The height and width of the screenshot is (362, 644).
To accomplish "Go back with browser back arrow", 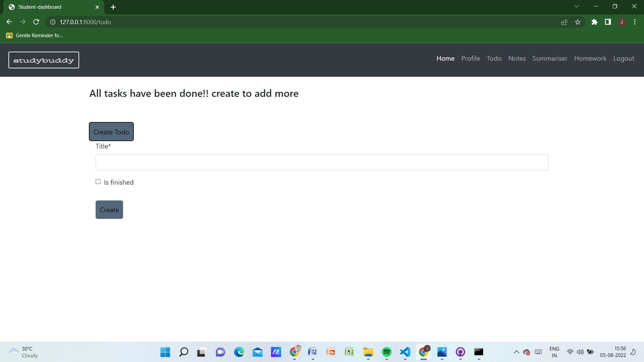I will [9, 22].
